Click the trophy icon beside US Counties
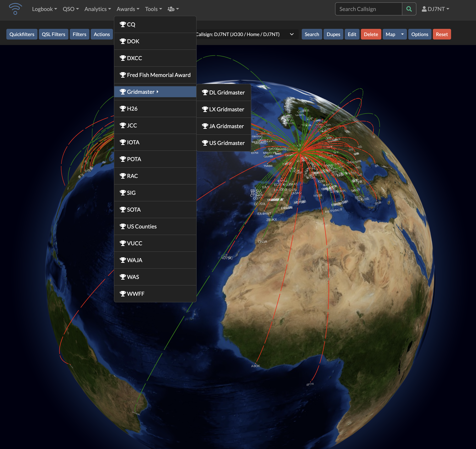 click(123, 226)
